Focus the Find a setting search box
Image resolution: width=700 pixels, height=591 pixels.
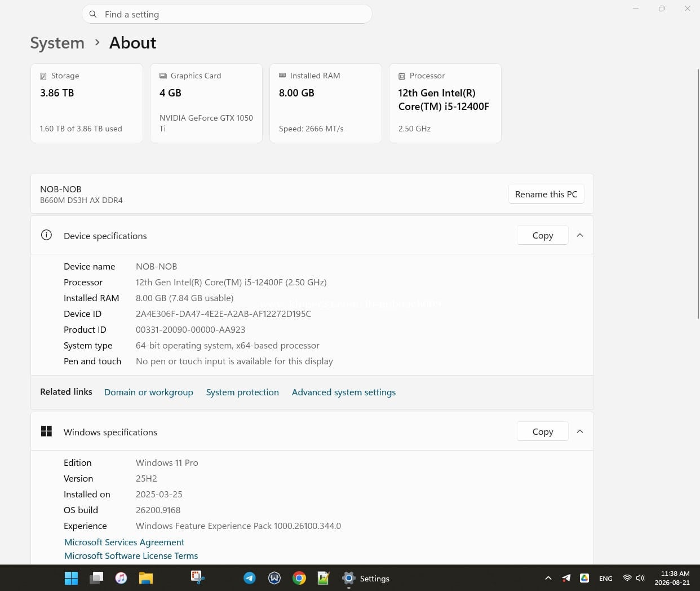(x=227, y=14)
